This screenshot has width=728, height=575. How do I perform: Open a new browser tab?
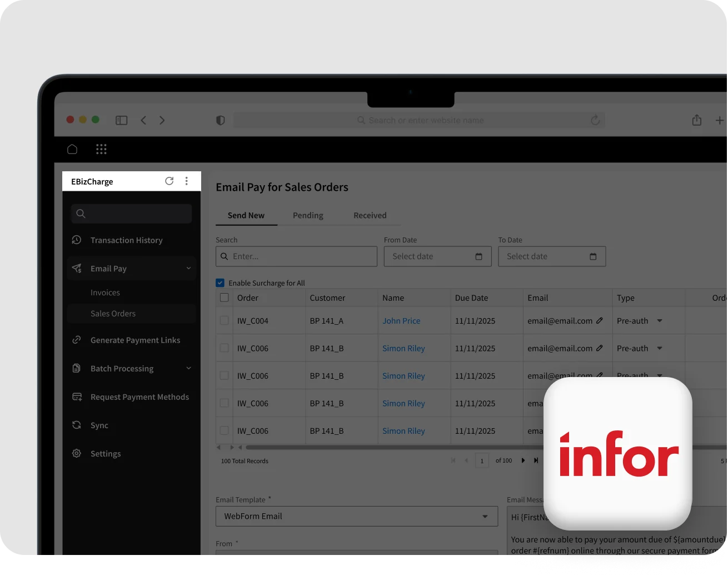(720, 120)
